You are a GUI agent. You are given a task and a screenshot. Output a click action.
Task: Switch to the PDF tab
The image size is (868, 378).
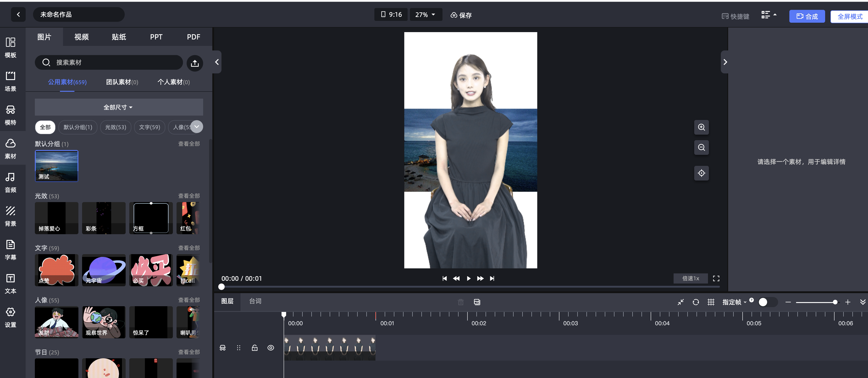pos(194,37)
